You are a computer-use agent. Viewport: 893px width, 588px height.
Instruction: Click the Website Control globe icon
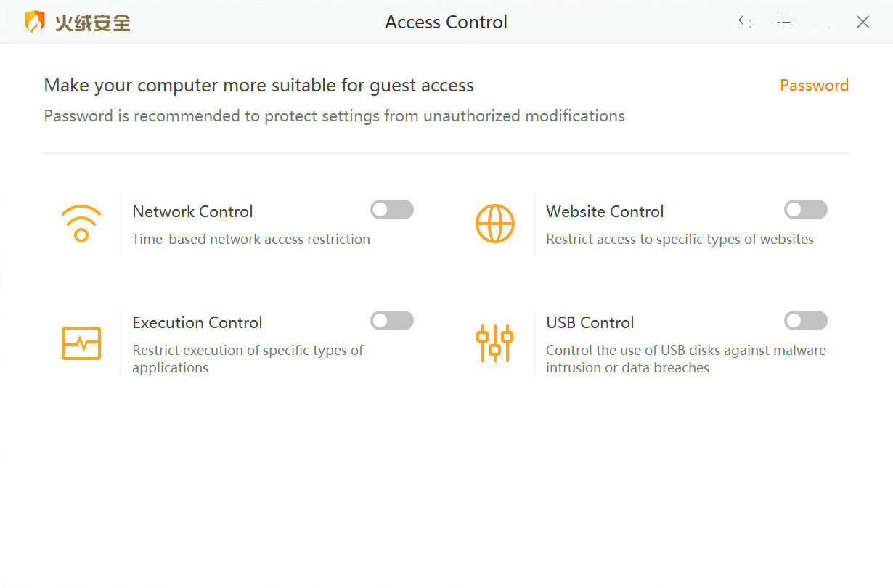tap(495, 224)
